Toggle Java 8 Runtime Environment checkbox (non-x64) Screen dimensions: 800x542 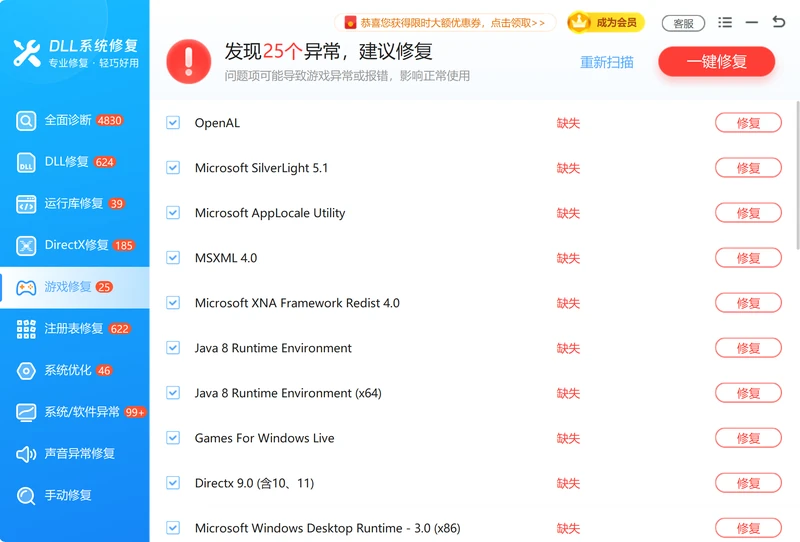pyautogui.click(x=173, y=348)
